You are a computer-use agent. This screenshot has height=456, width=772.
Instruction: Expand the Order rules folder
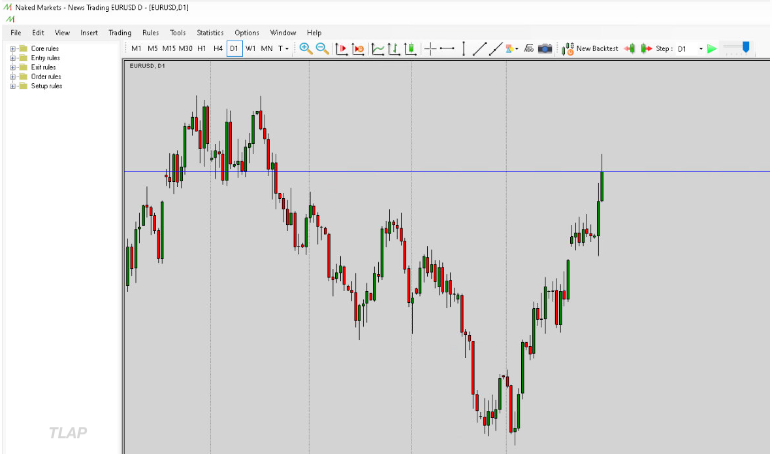(x=13, y=77)
